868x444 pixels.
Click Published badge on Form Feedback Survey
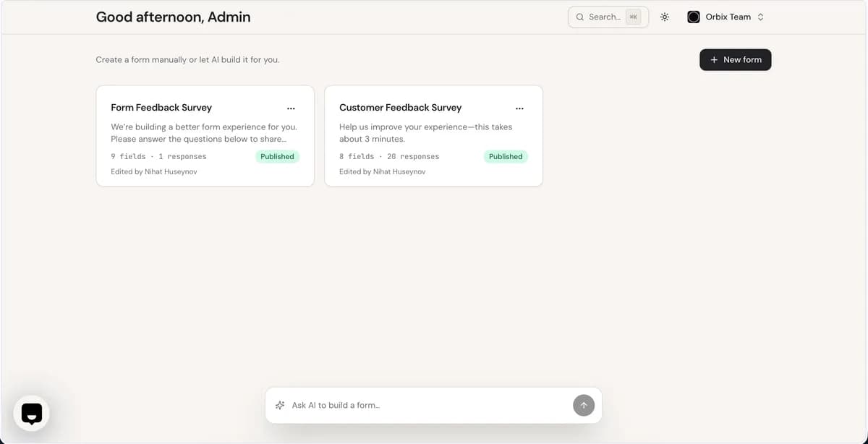point(277,156)
